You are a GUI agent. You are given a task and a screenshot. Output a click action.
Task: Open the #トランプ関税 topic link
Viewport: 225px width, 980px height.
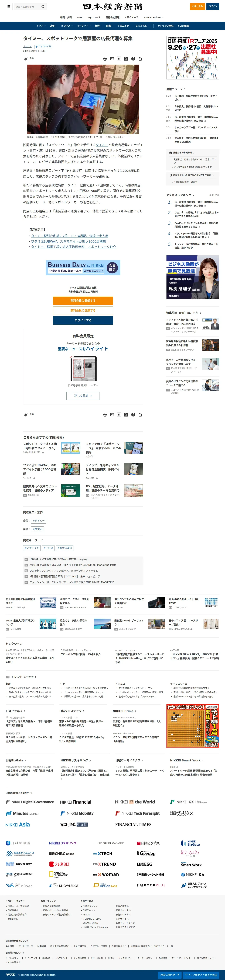pos(166,26)
